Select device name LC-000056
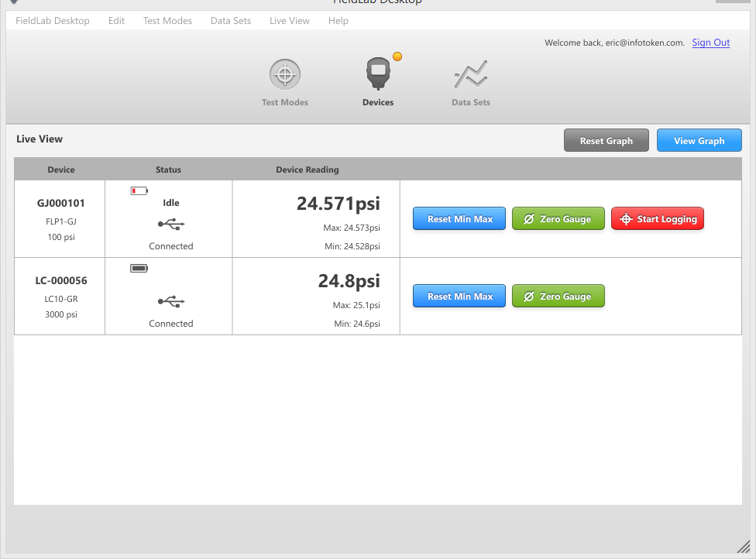Viewport: 756px width, 559px height. 60,280
